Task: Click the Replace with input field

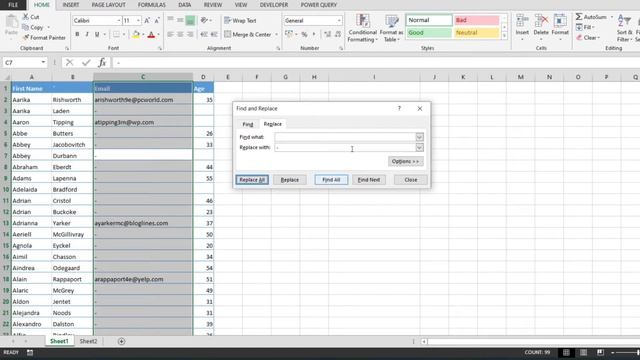Action: [x=345, y=148]
